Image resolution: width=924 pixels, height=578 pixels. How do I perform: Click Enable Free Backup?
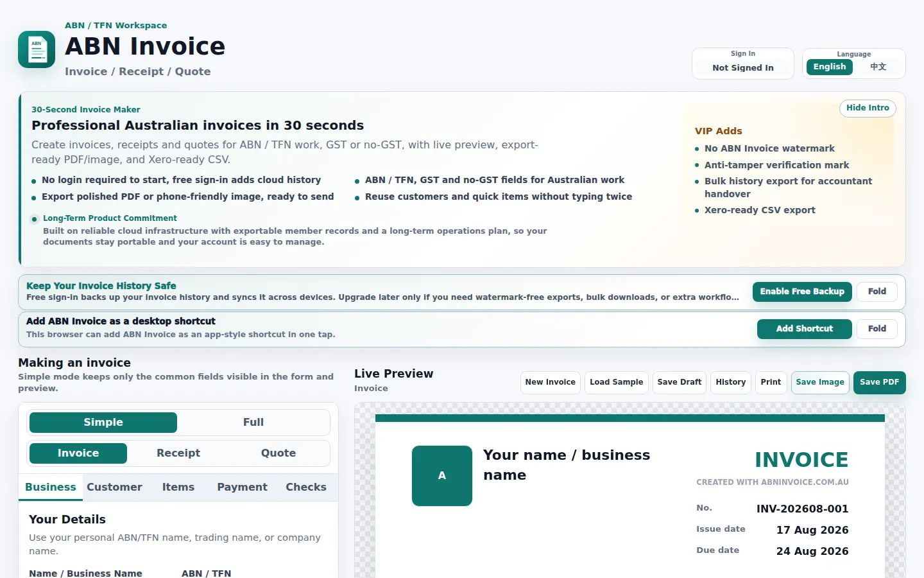pyautogui.click(x=802, y=292)
